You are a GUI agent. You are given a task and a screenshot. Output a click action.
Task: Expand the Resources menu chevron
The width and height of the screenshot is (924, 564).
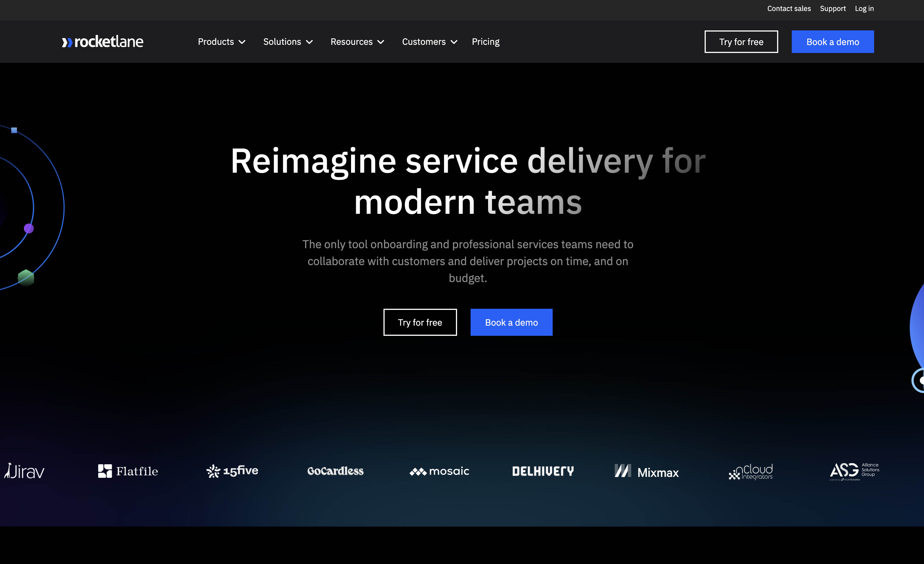(x=381, y=42)
